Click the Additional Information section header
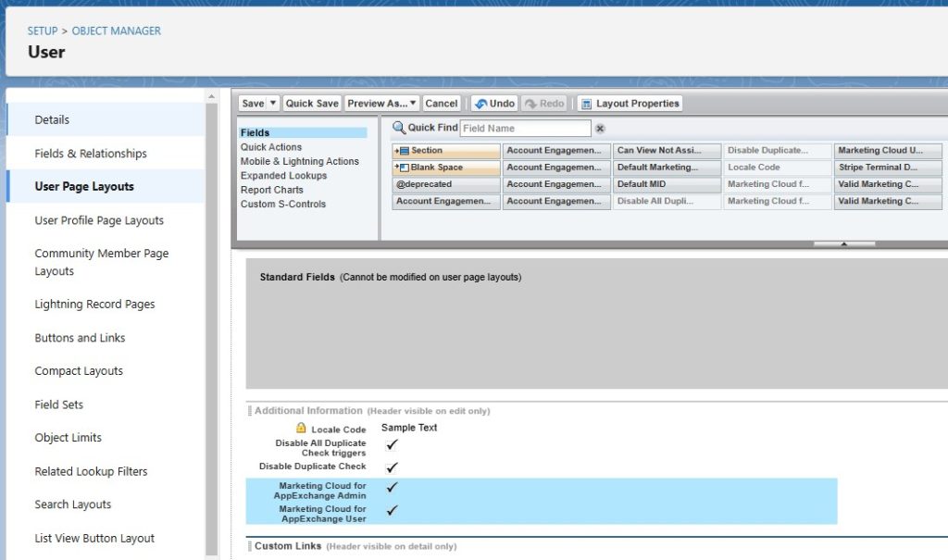 (x=308, y=411)
